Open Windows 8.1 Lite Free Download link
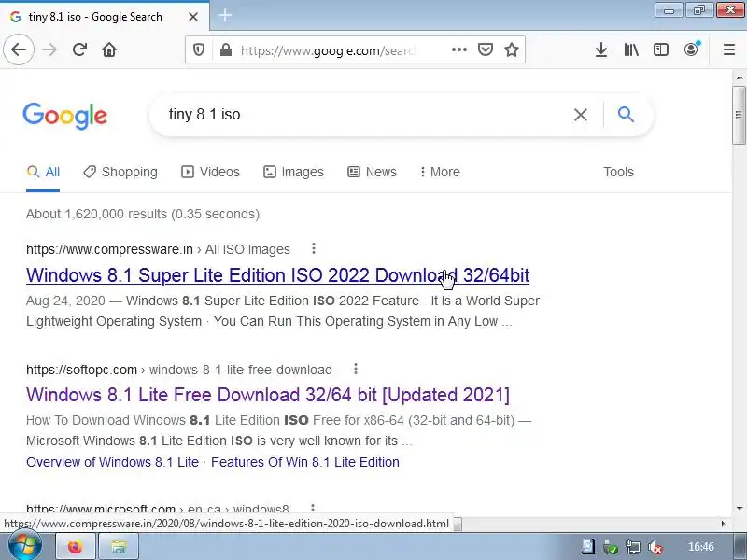The image size is (747, 560). tap(268, 395)
